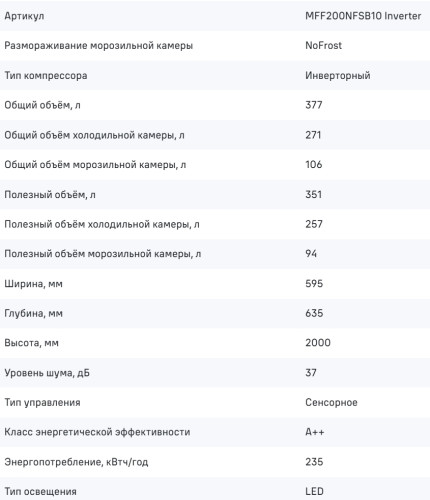
Task: Click the Полезный объём, л label
Action: click(50, 195)
